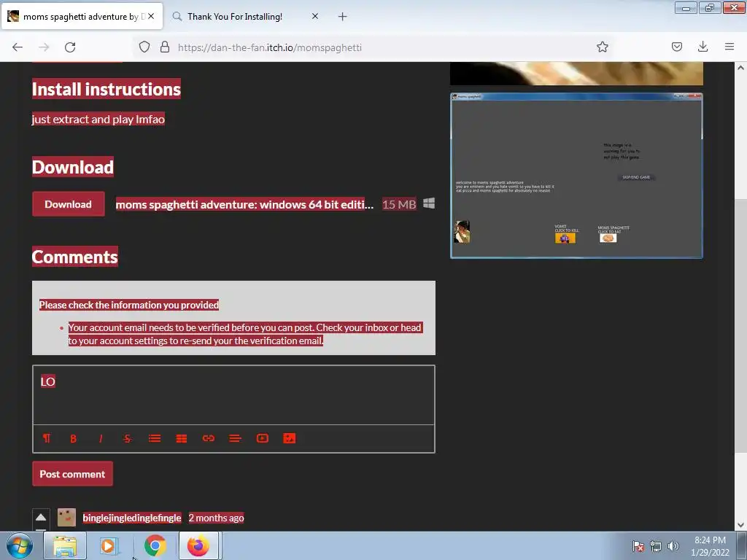The width and height of the screenshot is (747, 560).
Task: Open binglejingledinglefingle's profile link
Action: [x=132, y=518]
